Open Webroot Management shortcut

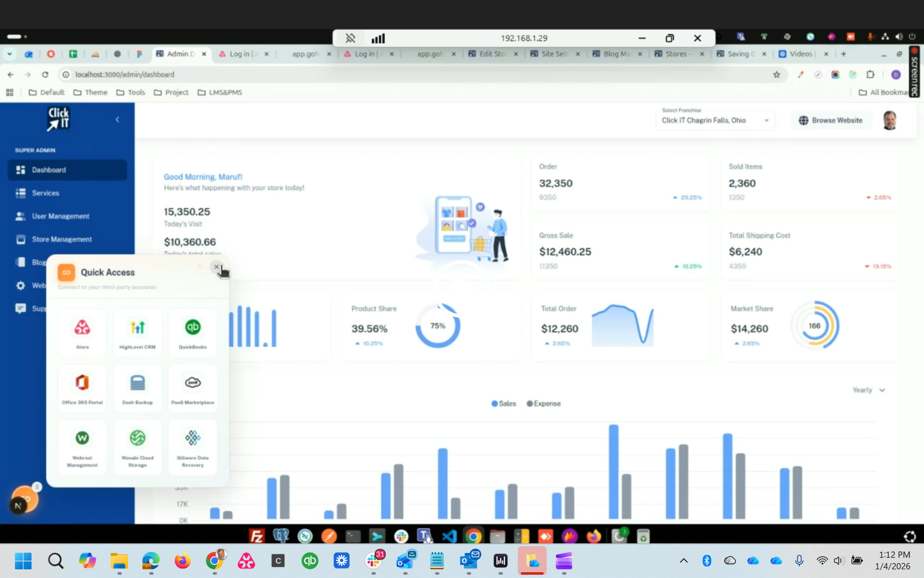point(82,447)
